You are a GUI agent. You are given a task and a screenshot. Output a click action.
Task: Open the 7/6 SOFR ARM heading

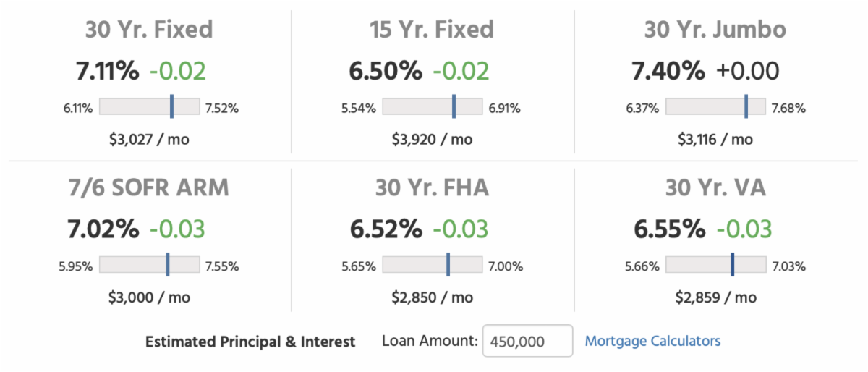pos(149,188)
